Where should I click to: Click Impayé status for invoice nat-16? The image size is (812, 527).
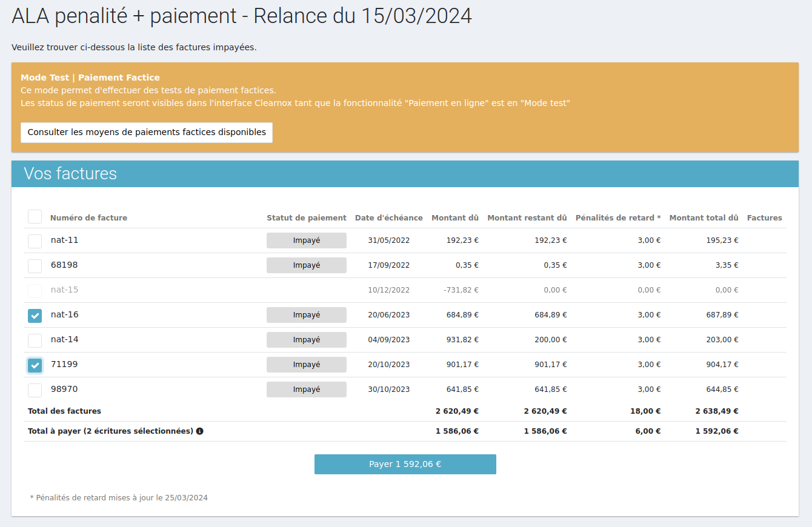pyautogui.click(x=307, y=315)
